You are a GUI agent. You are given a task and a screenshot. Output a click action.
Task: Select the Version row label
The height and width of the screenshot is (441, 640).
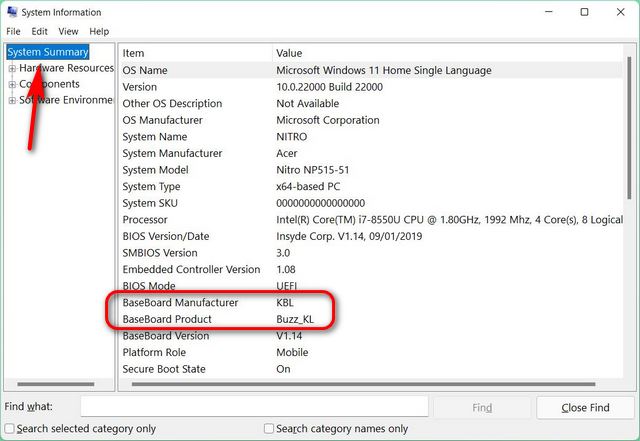pyautogui.click(x=140, y=87)
